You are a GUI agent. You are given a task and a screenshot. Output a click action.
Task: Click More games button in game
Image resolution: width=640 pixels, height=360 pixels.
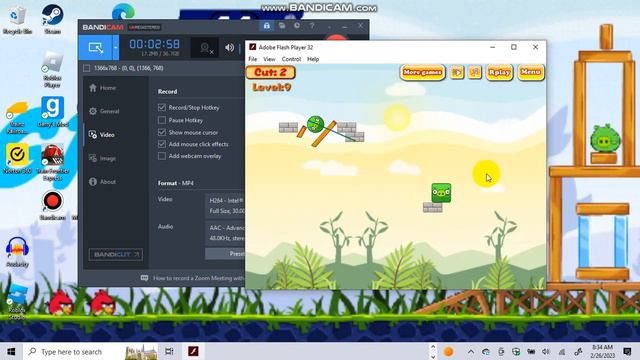(x=422, y=73)
